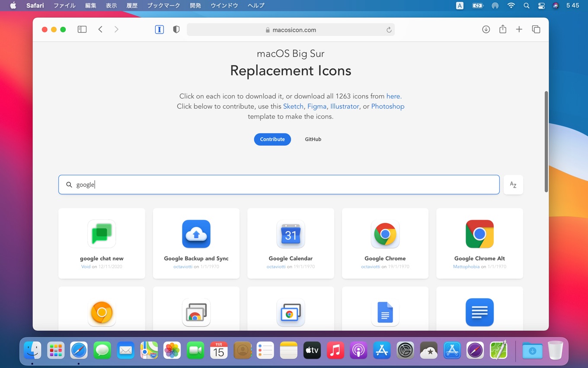This screenshot has height=368, width=588.
Task: Open the ファイル menu
Action: pyautogui.click(x=64, y=6)
